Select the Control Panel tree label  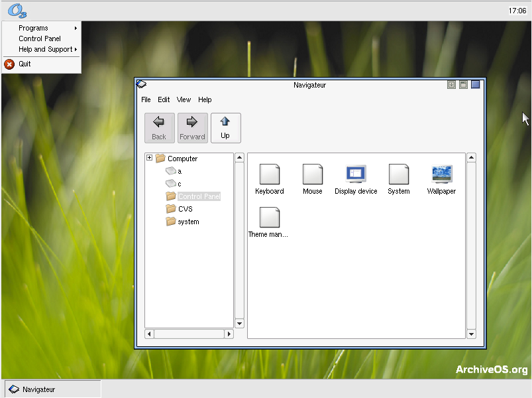pos(199,196)
